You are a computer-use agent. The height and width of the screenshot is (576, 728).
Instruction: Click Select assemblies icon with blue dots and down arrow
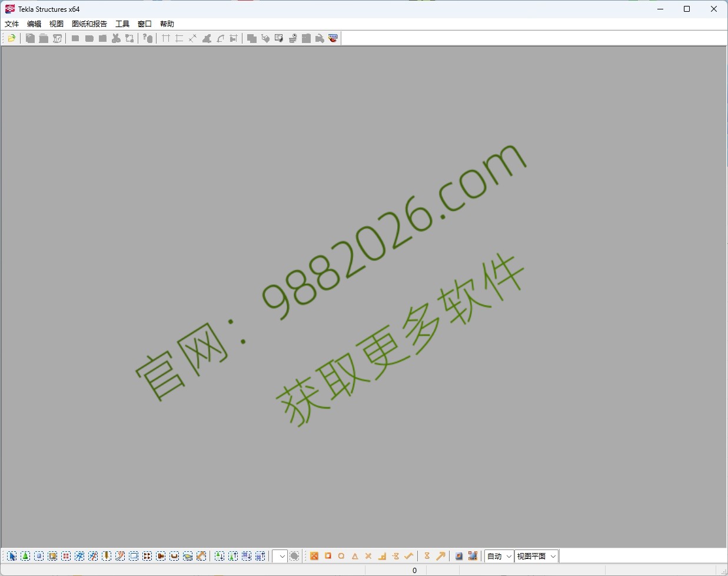click(x=247, y=556)
